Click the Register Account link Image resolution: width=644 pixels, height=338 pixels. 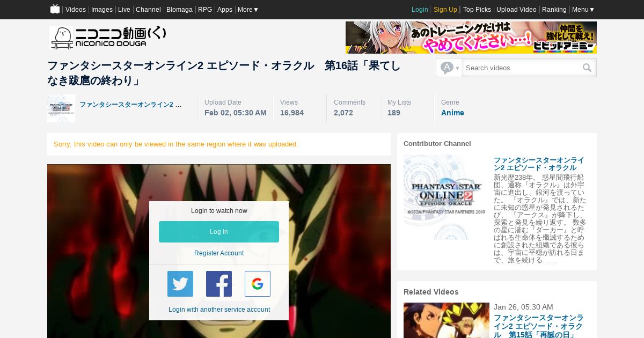(x=219, y=253)
